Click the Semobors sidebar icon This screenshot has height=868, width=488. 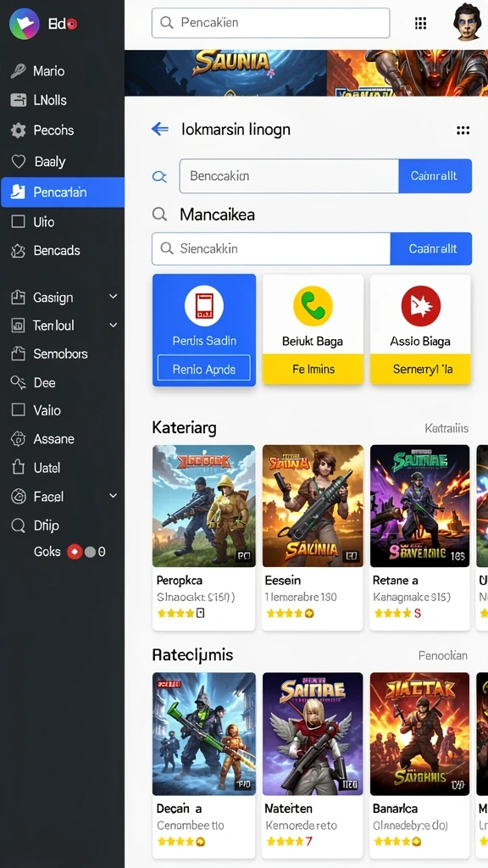point(19,353)
